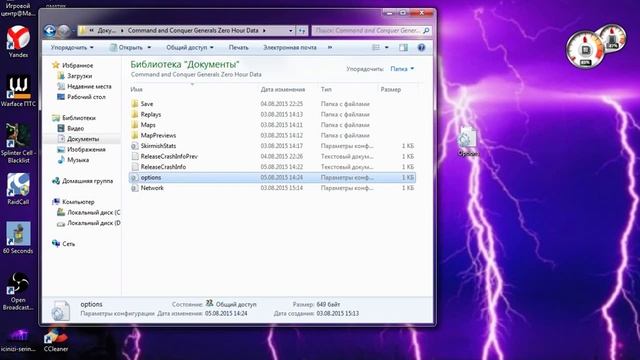Select 60 Seconds desktop icon

[x=18, y=238]
